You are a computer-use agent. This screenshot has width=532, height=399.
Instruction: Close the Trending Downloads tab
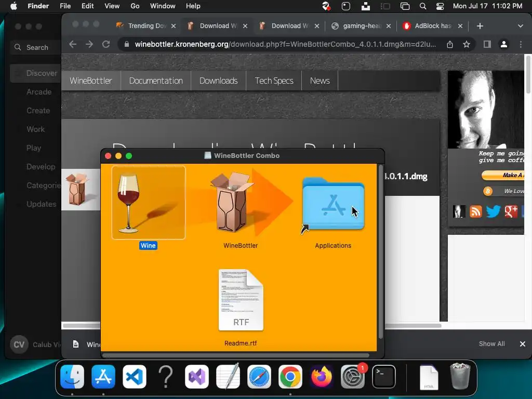pyautogui.click(x=174, y=26)
